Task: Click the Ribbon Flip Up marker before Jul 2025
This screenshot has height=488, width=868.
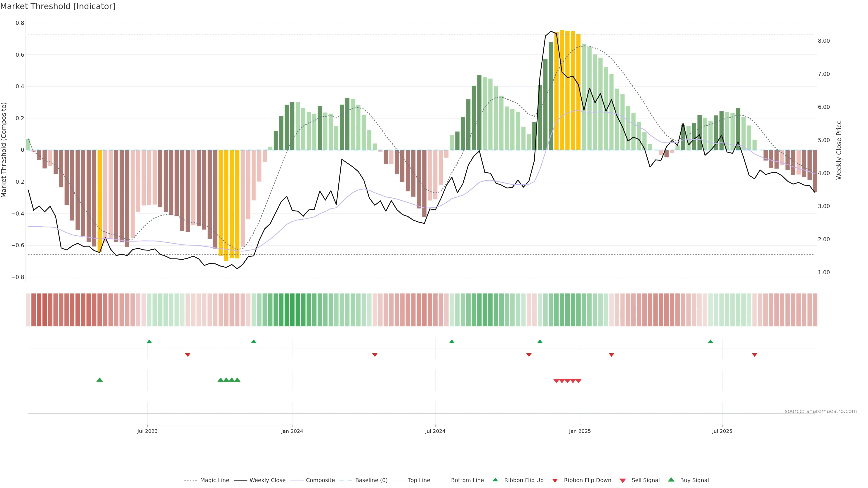Action: pos(711,342)
